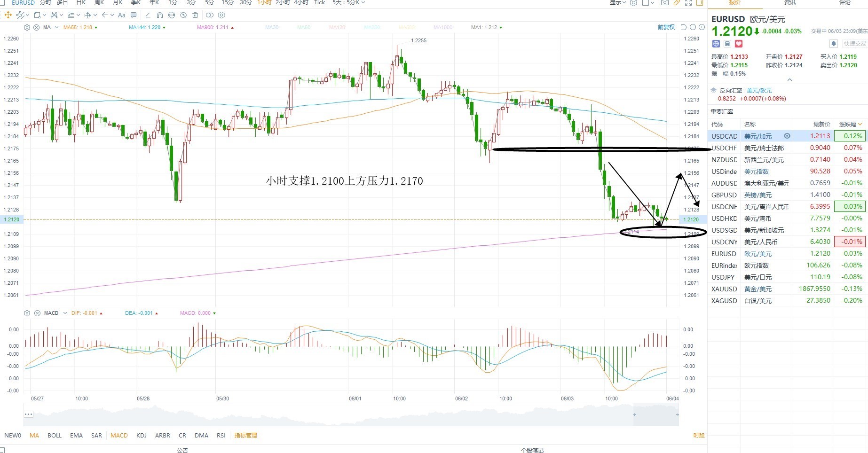The width and height of the screenshot is (868, 453).
Task: Hide all drawings with the crossed-eye icon
Action: click(x=183, y=15)
